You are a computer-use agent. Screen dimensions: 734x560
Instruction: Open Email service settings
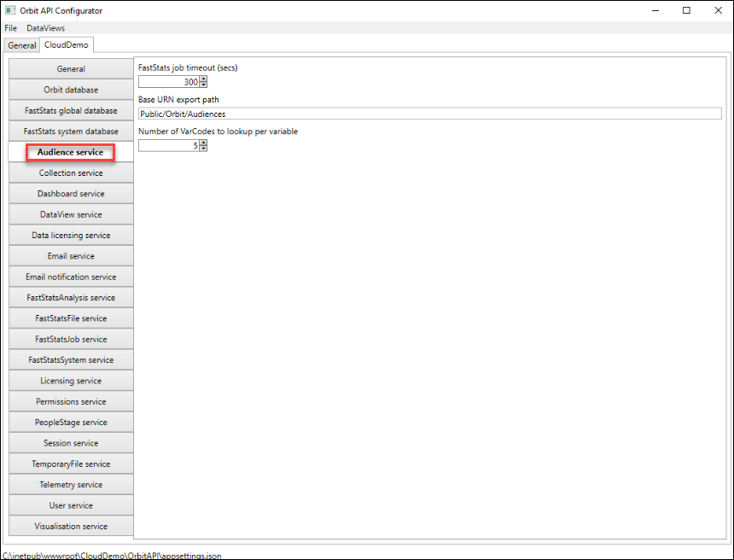(71, 255)
